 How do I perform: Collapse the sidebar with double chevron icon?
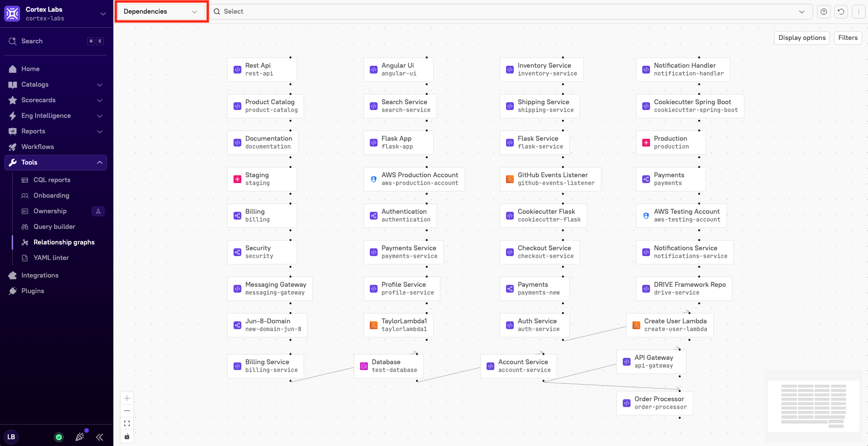coord(100,437)
